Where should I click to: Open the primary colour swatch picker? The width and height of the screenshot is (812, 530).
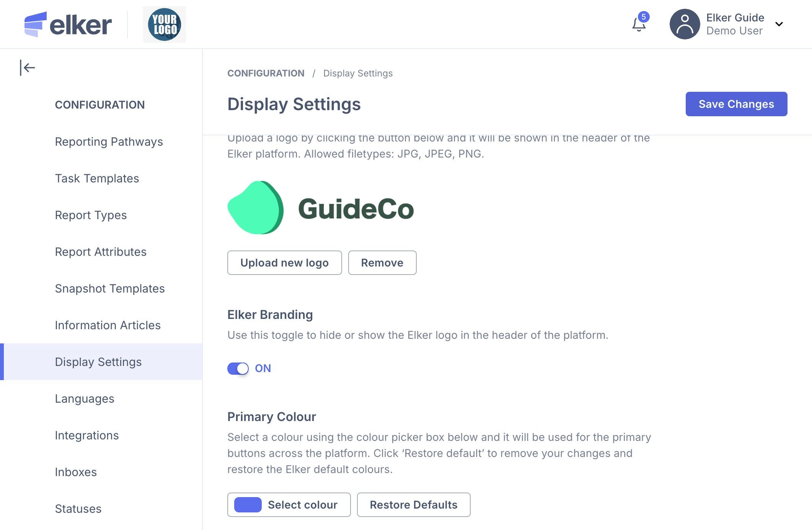(248, 505)
